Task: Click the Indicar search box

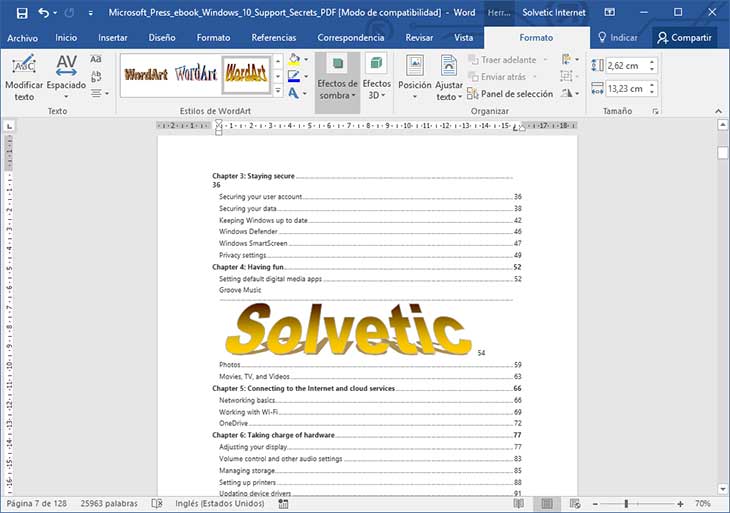Action: [x=618, y=38]
